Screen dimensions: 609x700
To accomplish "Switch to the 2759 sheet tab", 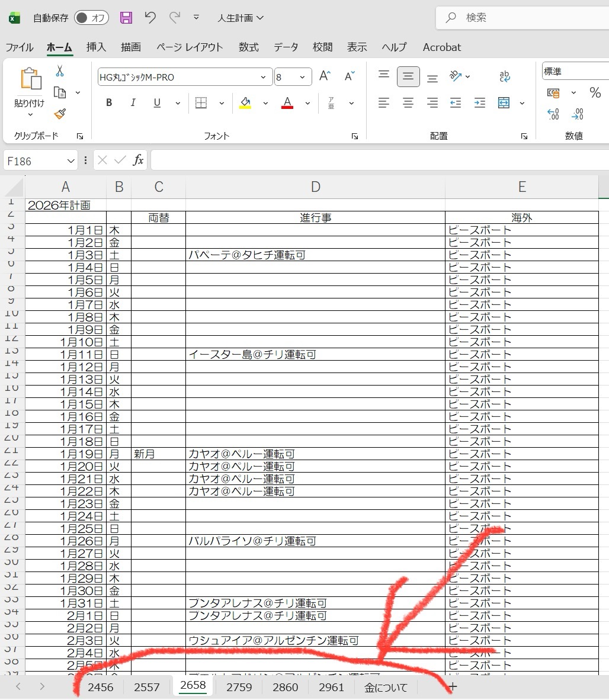I will (x=239, y=687).
